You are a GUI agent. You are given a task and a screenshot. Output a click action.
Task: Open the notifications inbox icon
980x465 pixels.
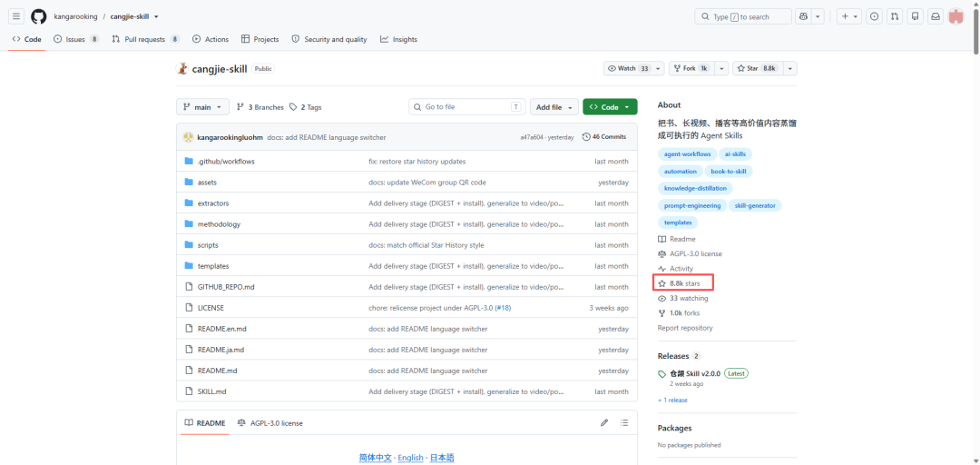tap(936, 17)
